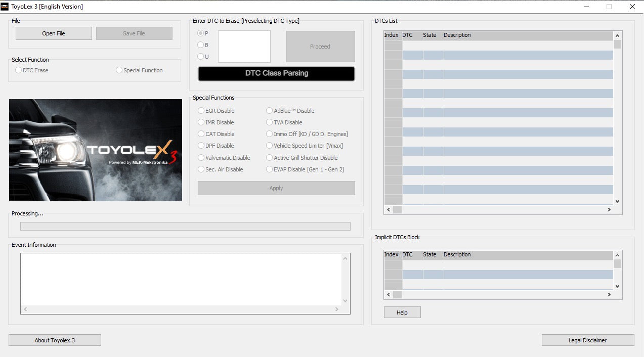This screenshot has height=357, width=644.
Task: Click the DTCs List horizontal scrollbar thumb
Action: tap(397, 209)
